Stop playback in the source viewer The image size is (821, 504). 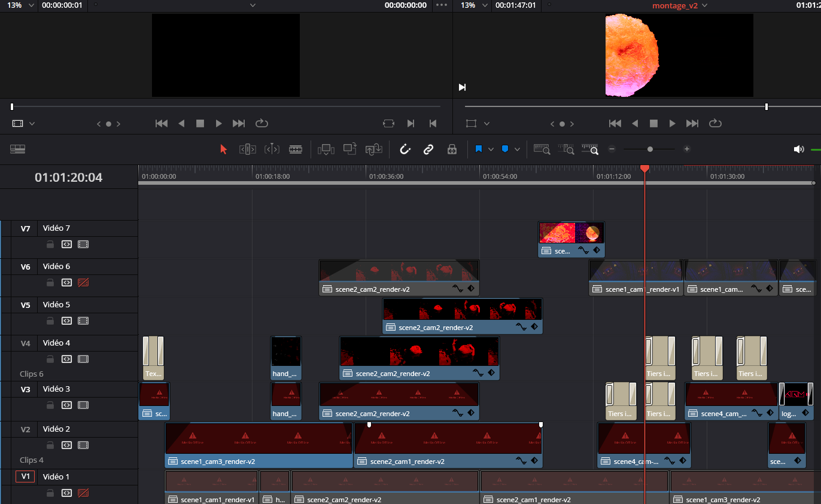200,123
